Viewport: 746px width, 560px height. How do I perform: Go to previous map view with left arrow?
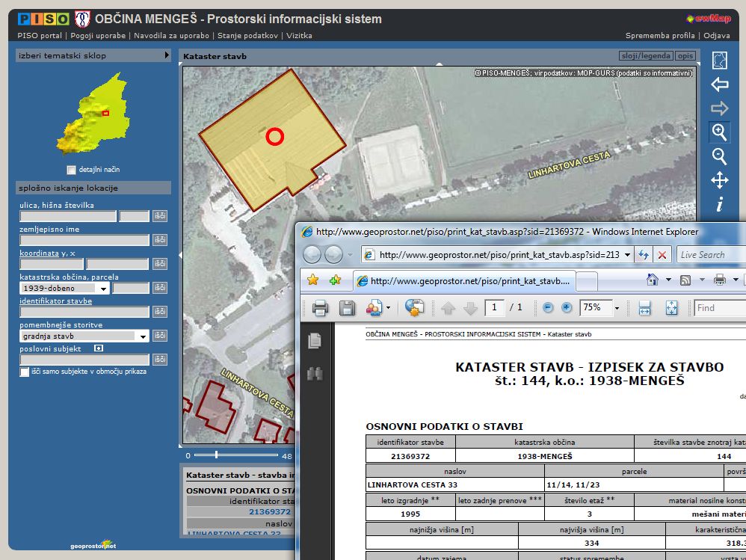pyautogui.click(x=719, y=84)
